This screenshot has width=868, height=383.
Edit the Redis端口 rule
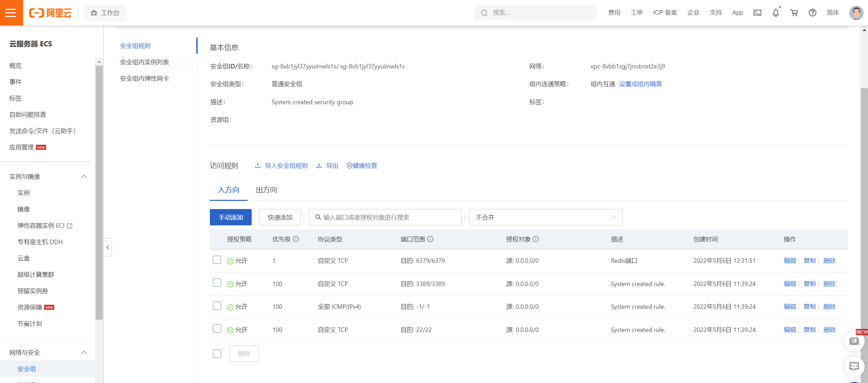click(x=790, y=260)
